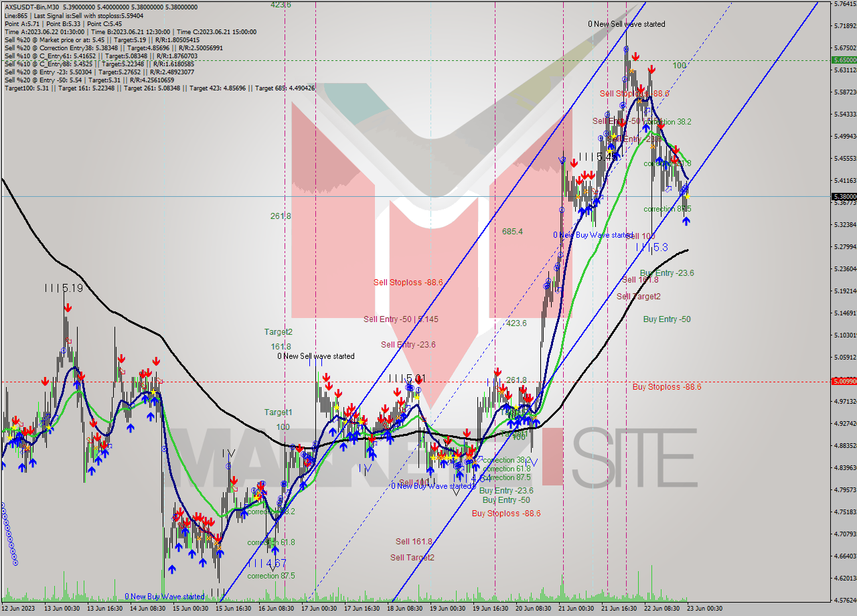Click the 4.5762 price axis label
The image size is (857, 616).
pyautogui.click(x=845, y=600)
